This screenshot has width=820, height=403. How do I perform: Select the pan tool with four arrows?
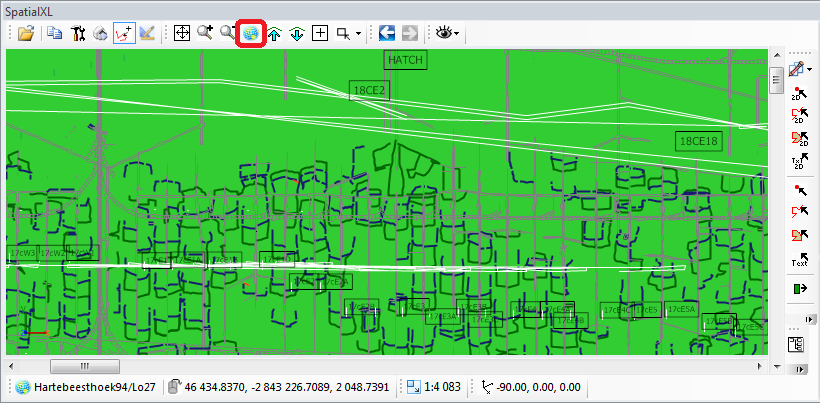[182, 33]
